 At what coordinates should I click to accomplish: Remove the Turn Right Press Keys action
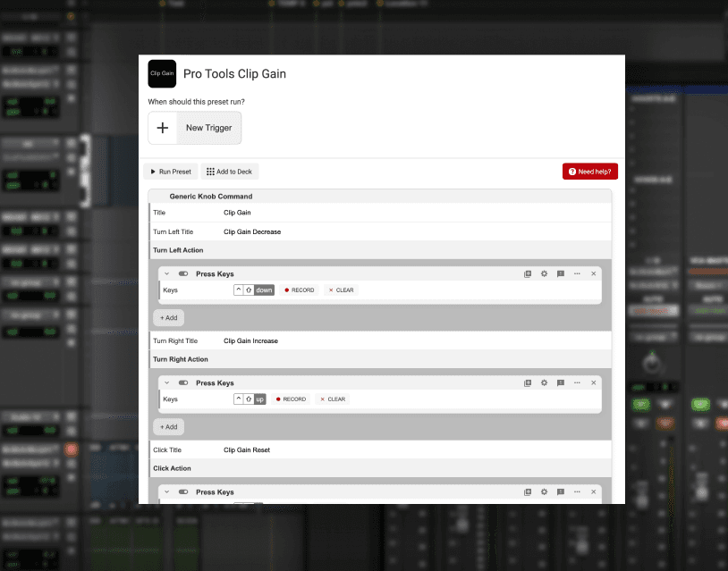593,382
